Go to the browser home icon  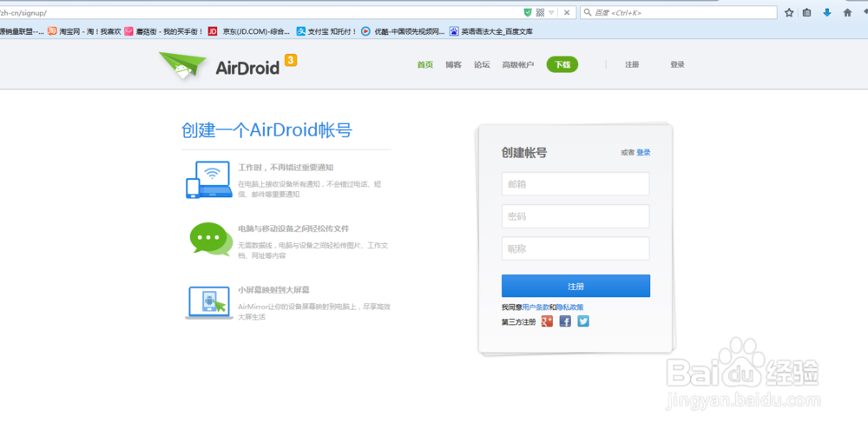[847, 12]
